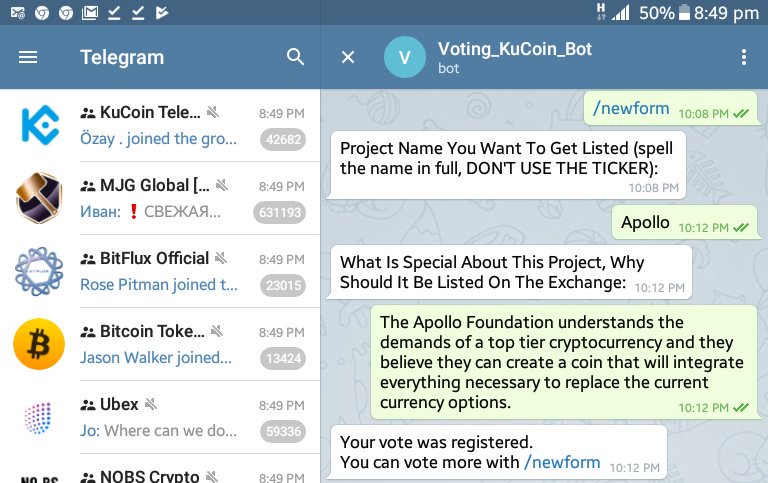This screenshot has width=768, height=483.
Task: Open the three-dot chat options menu
Action: pos(744,57)
